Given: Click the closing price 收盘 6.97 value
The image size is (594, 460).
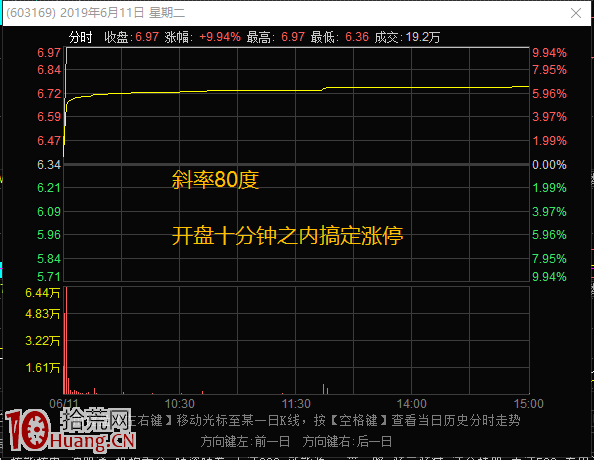Looking at the screenshot, I should coord(147,37).
